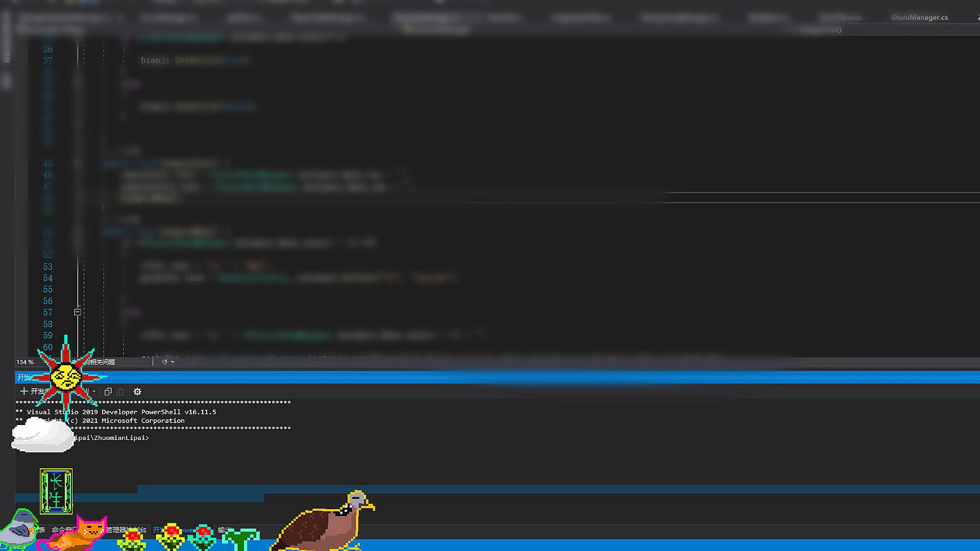Collapse the code block at line 57
The image size is (980, 551).
coord(78,312)
